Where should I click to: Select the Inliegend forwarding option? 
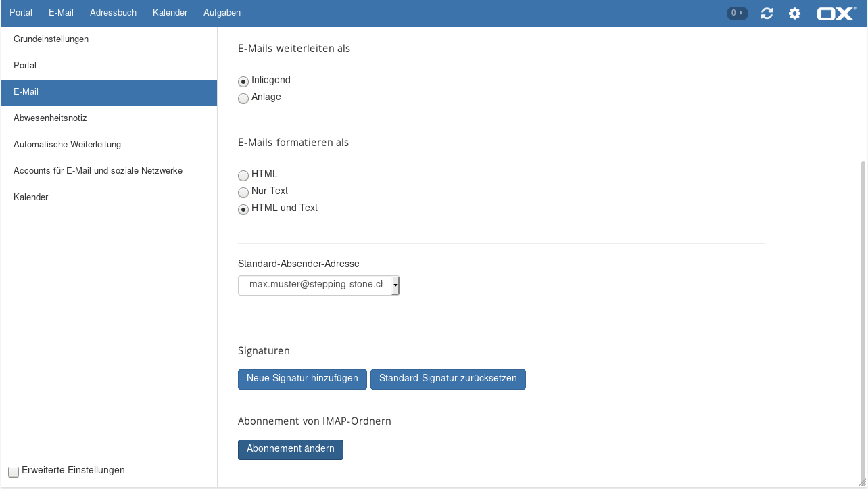pos(243,81)
